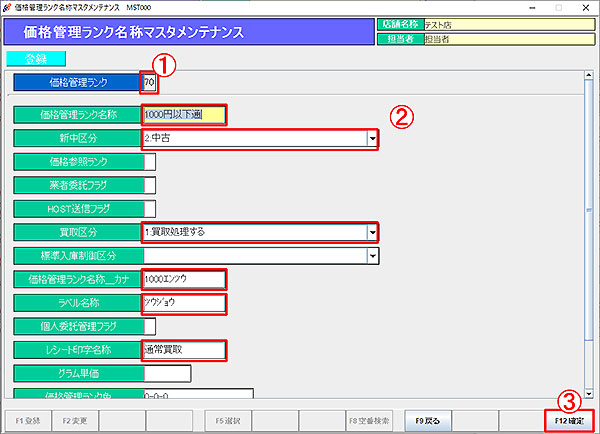Click the ラベル名称 field
This screenshot has width=600, height=434.
coord(184,303)
